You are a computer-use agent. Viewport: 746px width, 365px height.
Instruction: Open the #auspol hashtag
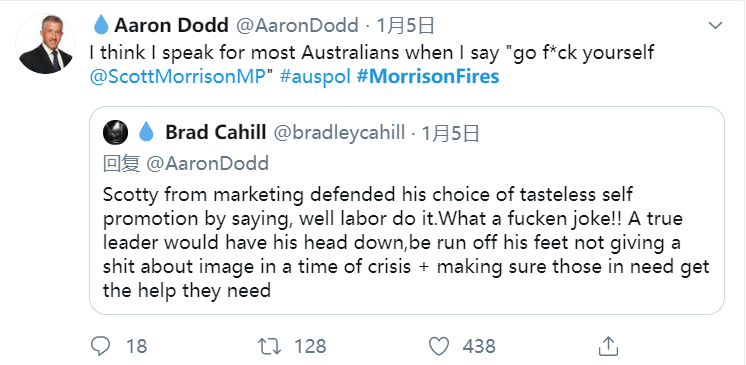[x=315, y=77]
